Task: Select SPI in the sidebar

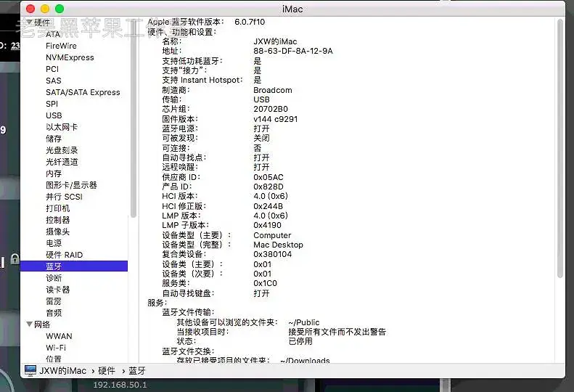Action: tap(52, 104)
